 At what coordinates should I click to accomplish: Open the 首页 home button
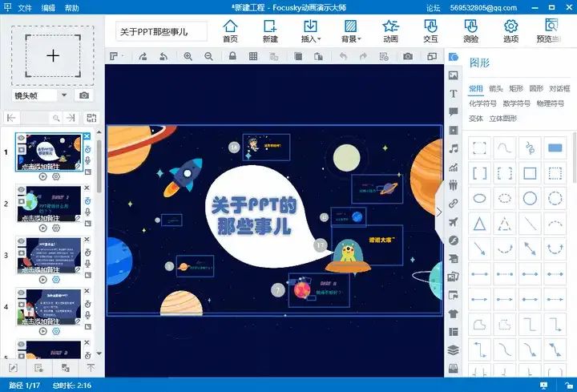(x=230, y=31)
